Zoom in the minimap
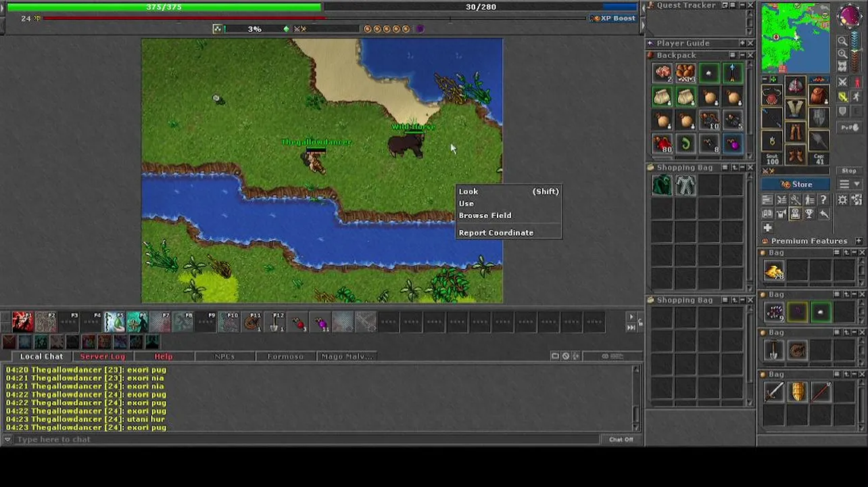The image size is (868, 487). click(843, 54)
